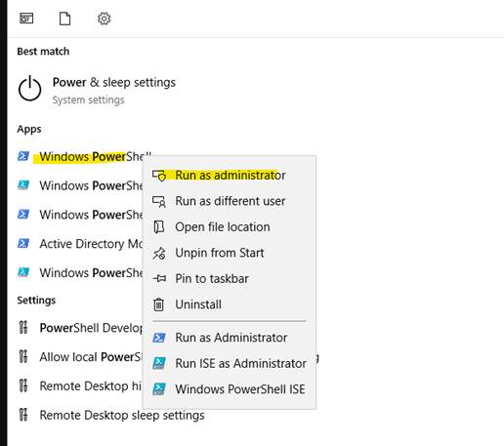Select the Apps filter icon at top
Screen dimensions: 504x446
(26, 19)
